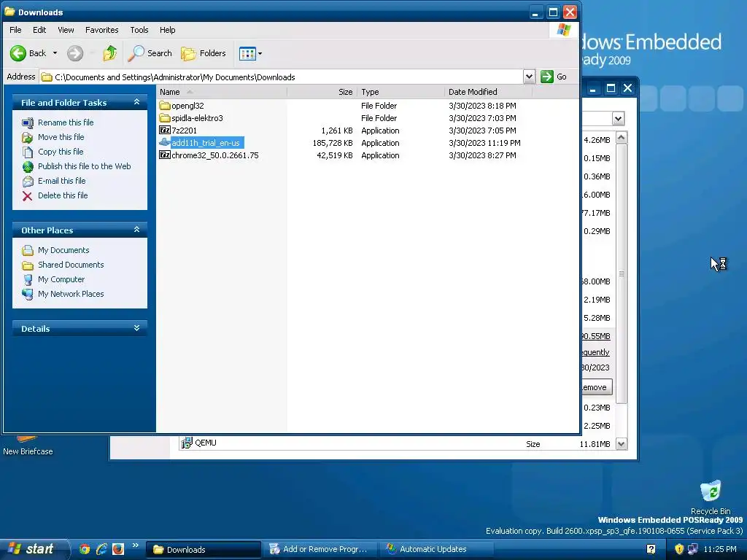Image resolution: width=747 pixels, height=560 pixels.
Task: Open the Search pane
Action: 150,53
